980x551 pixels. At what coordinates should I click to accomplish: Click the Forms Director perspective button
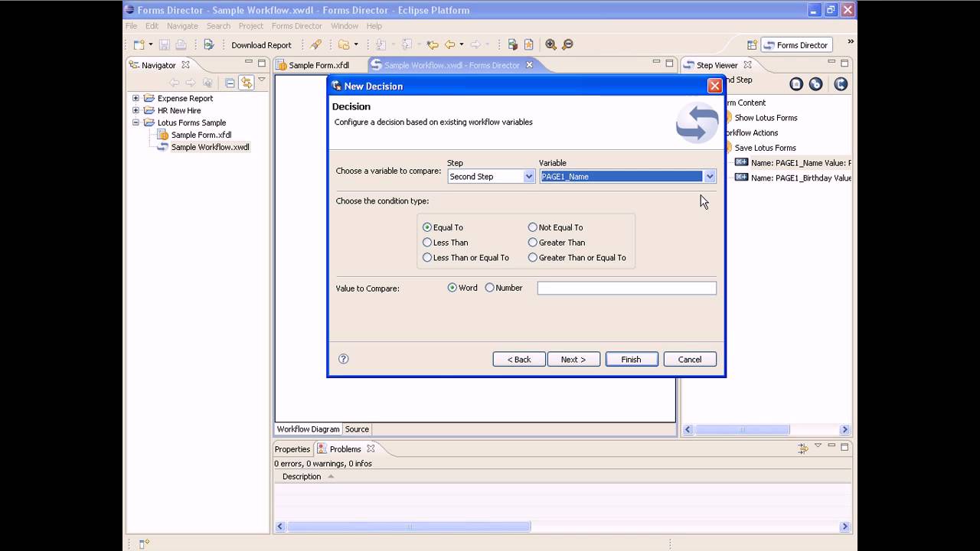pos(795,45)
